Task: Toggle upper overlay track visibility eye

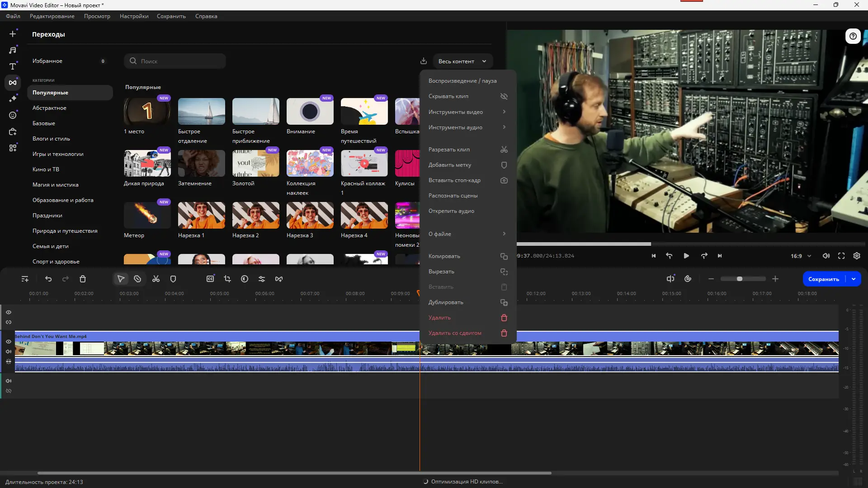Action: [x=9, y=312]
